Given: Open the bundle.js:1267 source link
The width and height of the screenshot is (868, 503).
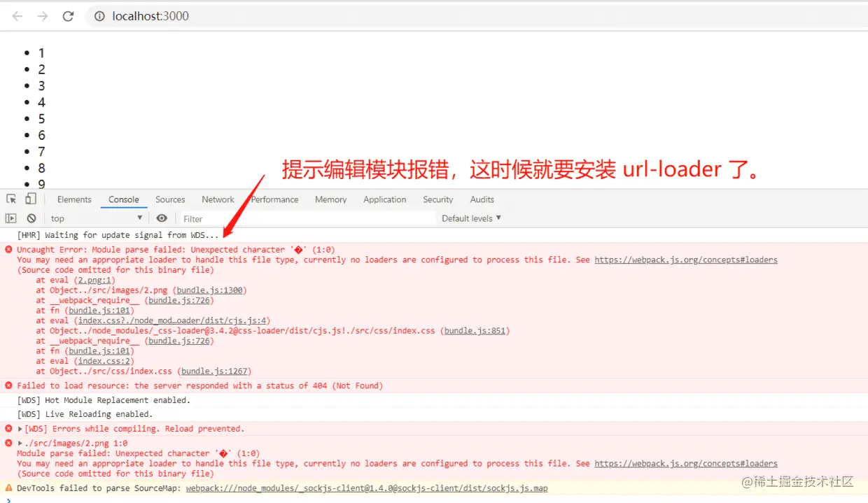Looking at the screenshot, I should pos(214,371).
